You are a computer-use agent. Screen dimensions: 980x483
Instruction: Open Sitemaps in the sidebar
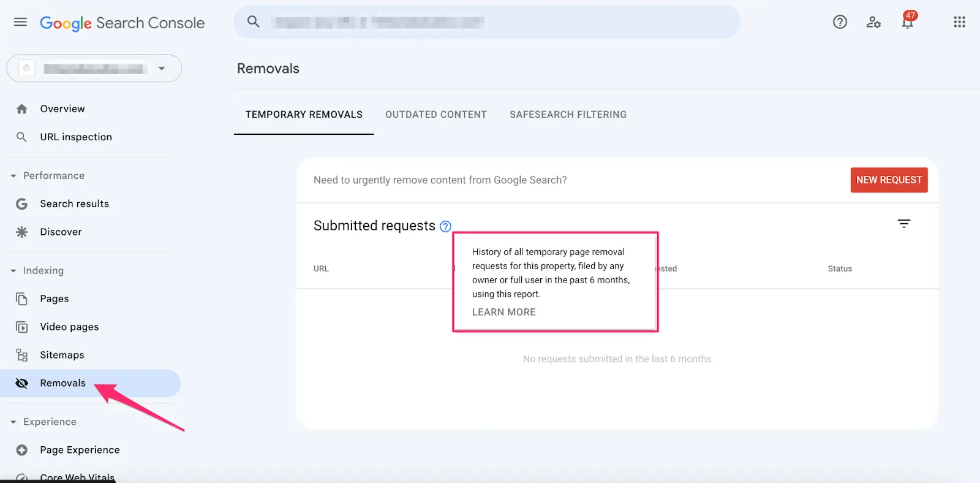coord(62,355)
